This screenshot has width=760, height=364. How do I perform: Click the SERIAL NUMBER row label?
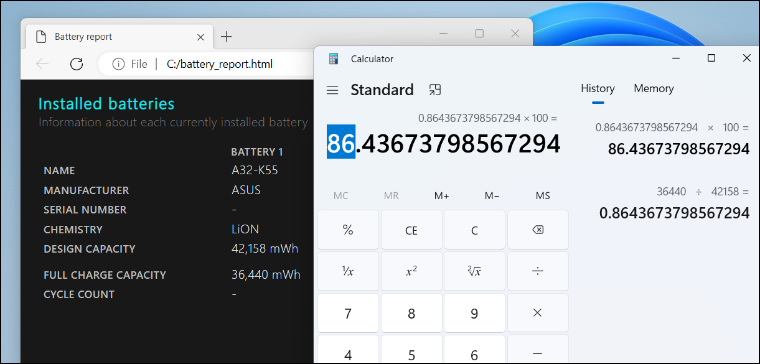click(85, 210)
